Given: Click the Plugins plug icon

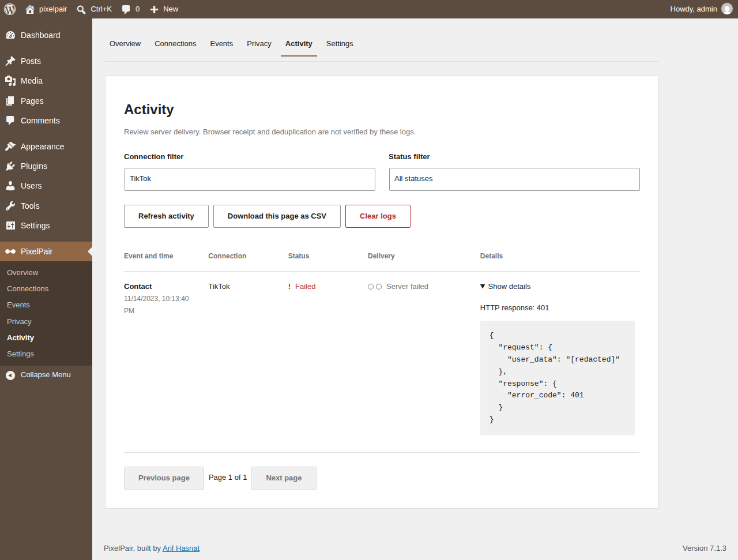Looking at the screenshot, I should (10, 166).
